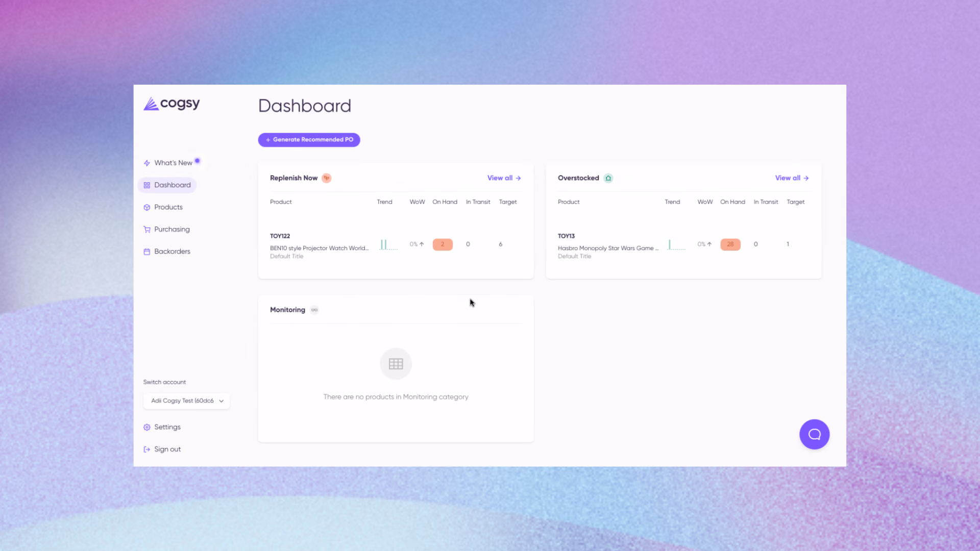Open product TOY122
Image resolution: width=980 pixels, height=551 pixels.
click(x=280, y=236)
